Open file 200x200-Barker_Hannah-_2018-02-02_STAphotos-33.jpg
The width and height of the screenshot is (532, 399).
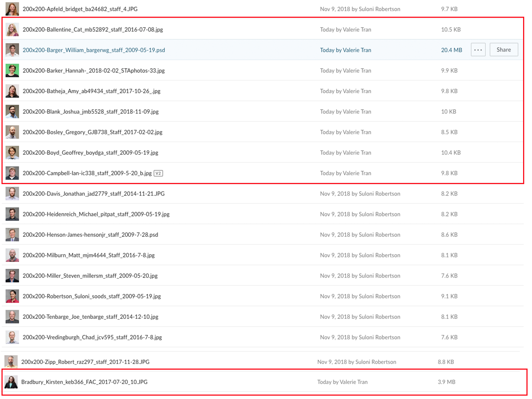click(94, 71)
